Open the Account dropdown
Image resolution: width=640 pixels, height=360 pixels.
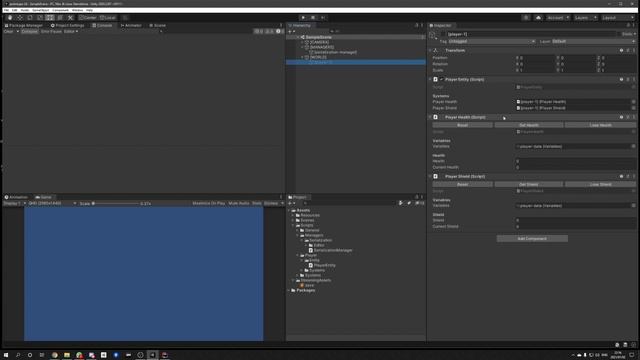coord(558,18)
